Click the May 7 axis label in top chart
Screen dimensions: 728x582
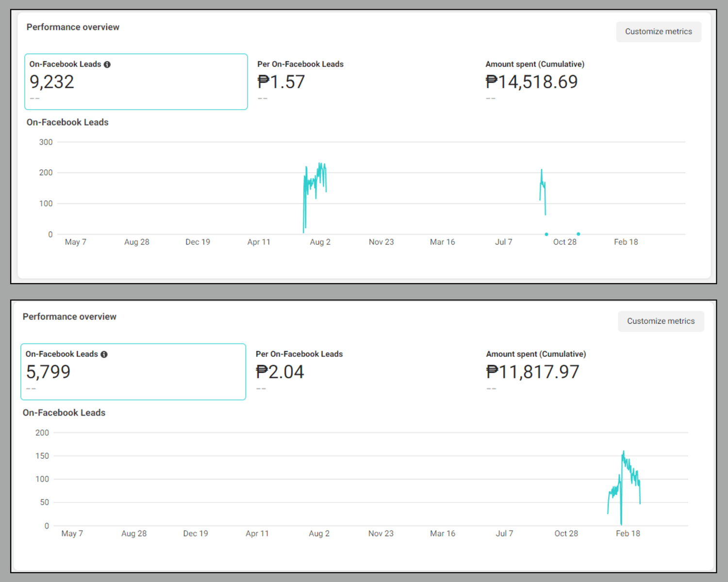point(76,242)
